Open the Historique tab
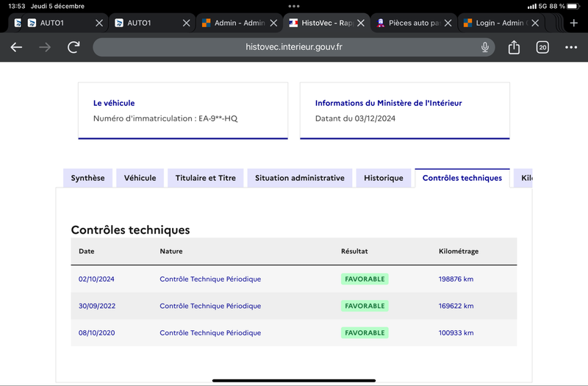 383,178
